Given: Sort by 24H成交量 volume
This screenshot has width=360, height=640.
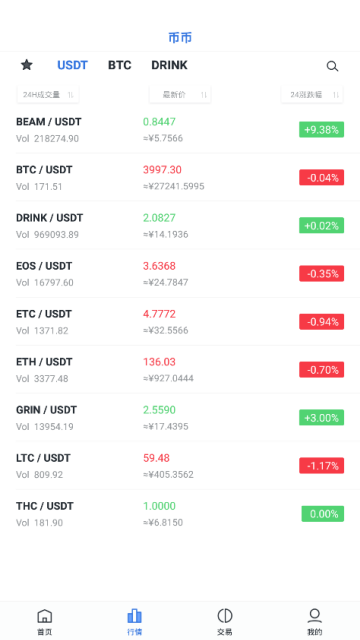Looking at the screenshot, I should coord(48,95).
